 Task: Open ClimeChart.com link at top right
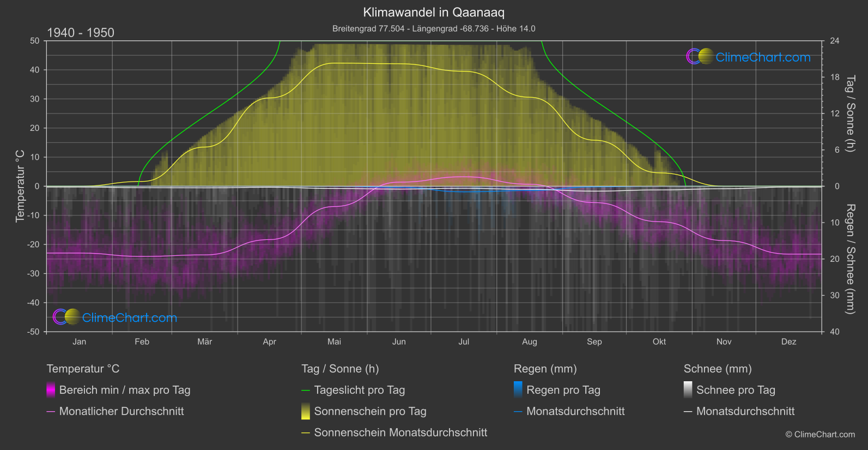(x=763, y=57)
